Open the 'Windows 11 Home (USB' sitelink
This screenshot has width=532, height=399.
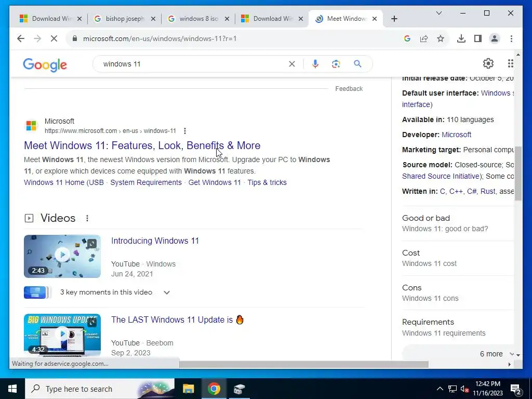click(x=64, y=182)
